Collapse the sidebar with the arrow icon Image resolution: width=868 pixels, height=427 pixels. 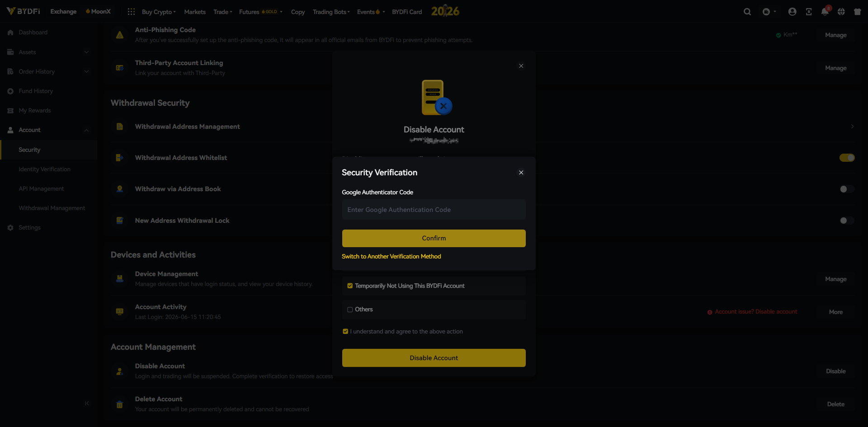pos(87,404)
